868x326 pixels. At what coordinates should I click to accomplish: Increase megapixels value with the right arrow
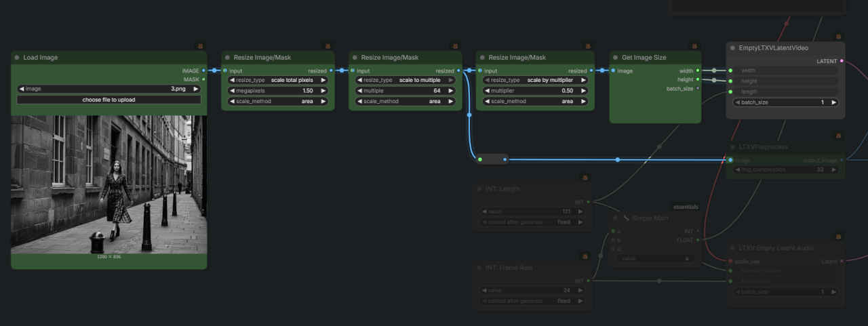click(323, 90)
